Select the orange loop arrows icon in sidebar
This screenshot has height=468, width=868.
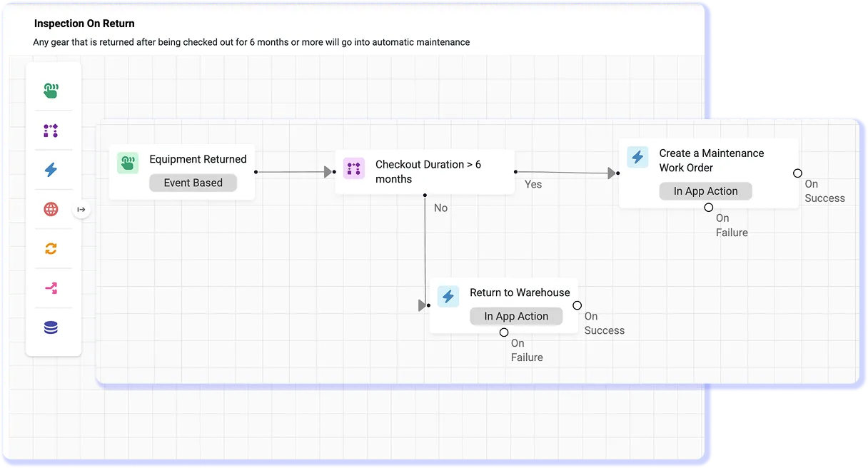[51, 249]
